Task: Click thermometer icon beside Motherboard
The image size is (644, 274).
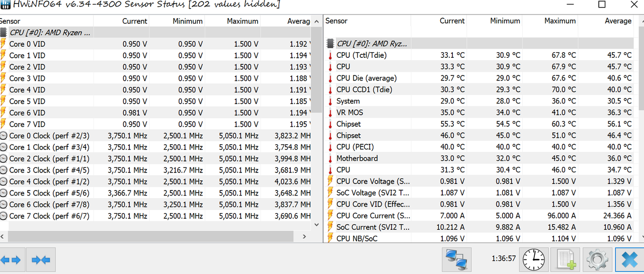Action: 331,158
